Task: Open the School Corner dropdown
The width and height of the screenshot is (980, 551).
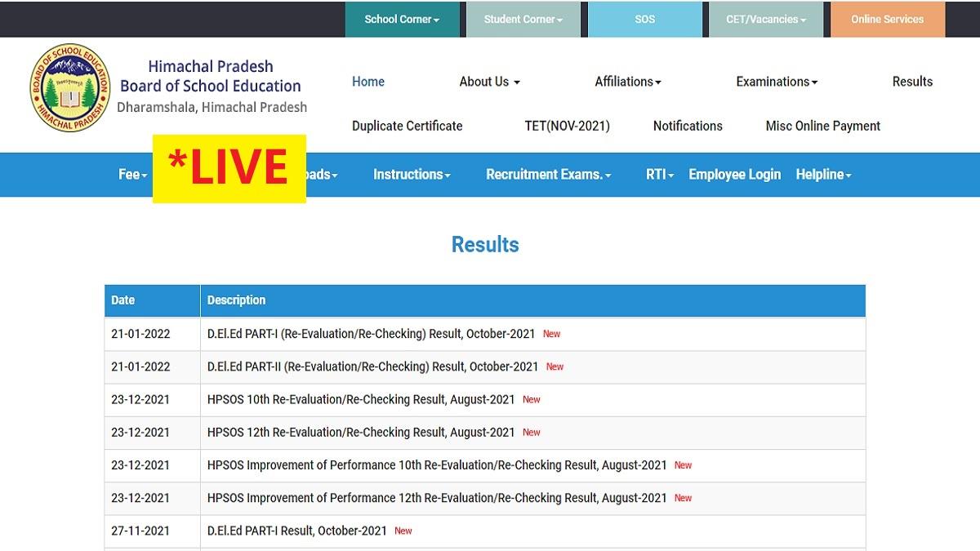Action: 403,19
